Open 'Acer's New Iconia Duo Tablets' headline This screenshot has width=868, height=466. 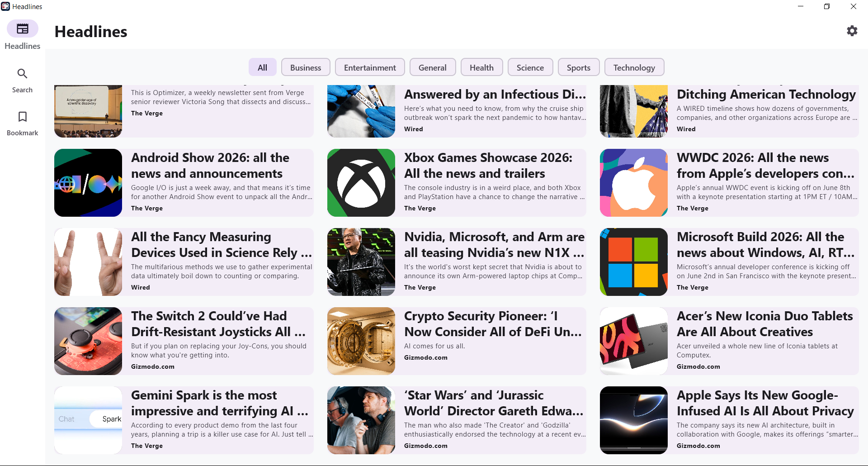(765, 324)
